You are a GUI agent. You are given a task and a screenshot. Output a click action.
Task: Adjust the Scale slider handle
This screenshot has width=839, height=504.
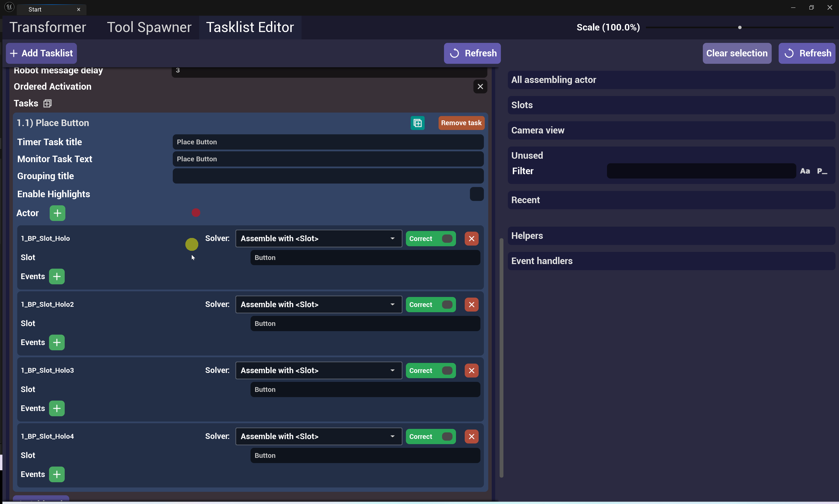tap(739, 27)
